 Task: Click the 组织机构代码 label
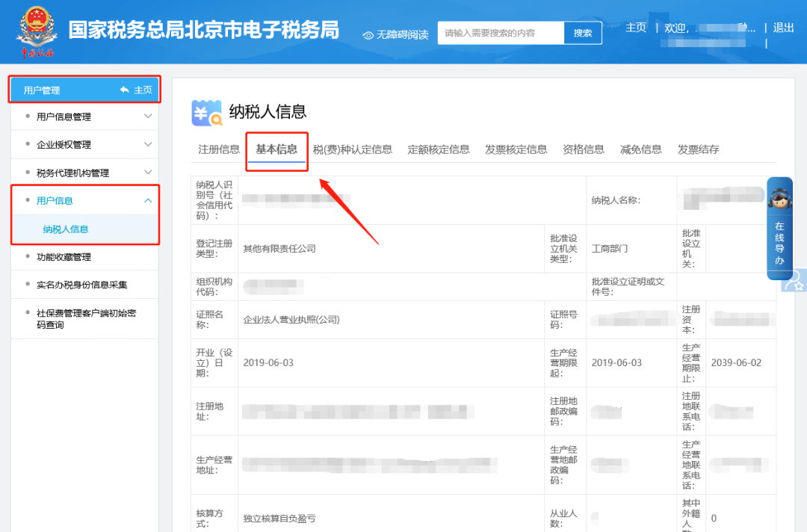[x=214, y=287]
